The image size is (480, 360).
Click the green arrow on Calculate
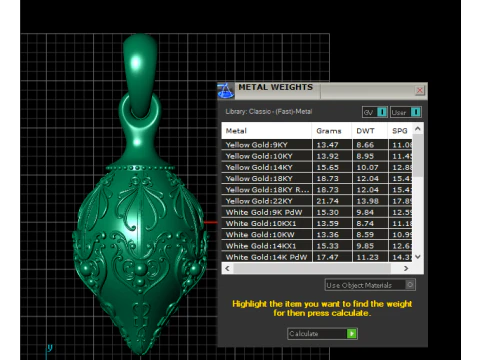point(352,334)
